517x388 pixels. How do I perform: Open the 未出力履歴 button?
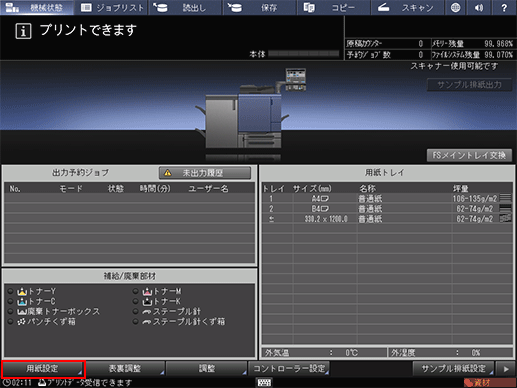205,173
